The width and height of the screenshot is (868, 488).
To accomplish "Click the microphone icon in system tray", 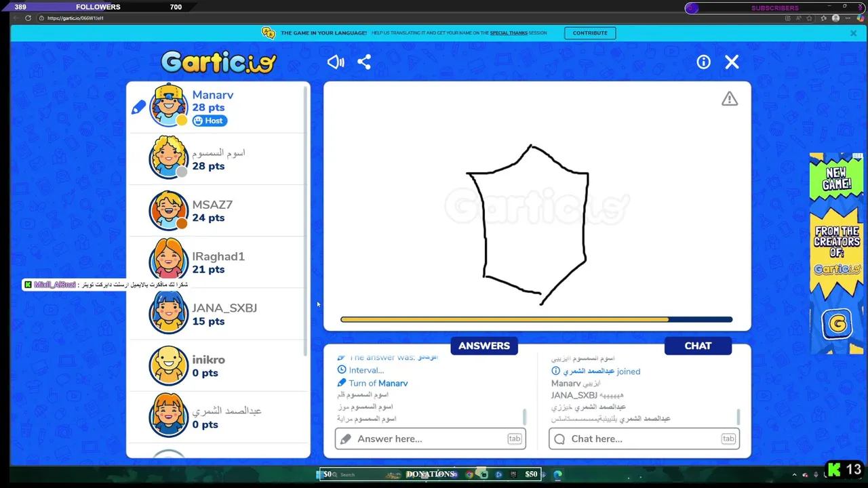I will point(816,474).
